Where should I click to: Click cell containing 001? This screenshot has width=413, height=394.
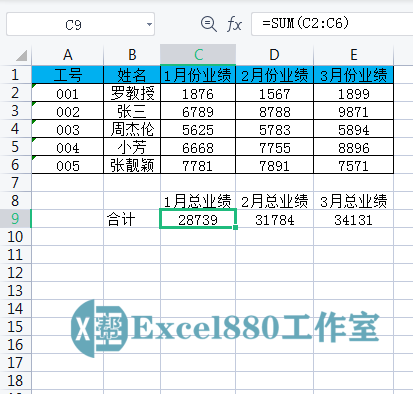pyautogui.click(x=68, y=93)
